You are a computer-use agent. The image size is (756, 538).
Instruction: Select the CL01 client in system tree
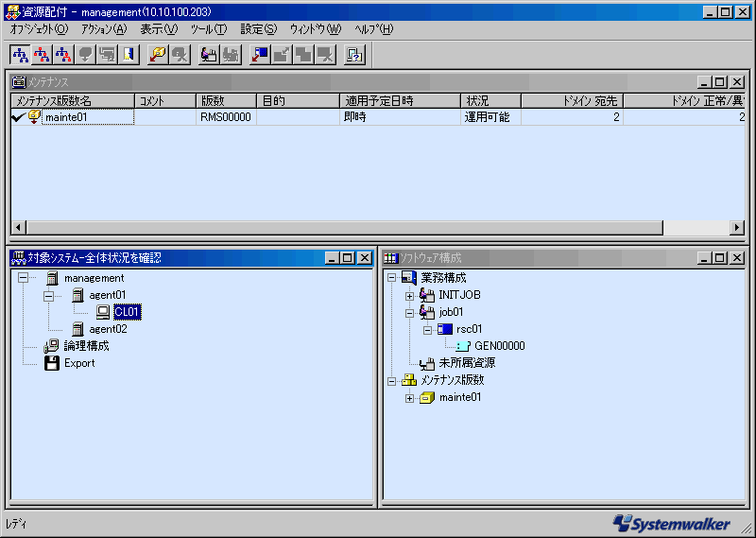[x=128, y=312]
